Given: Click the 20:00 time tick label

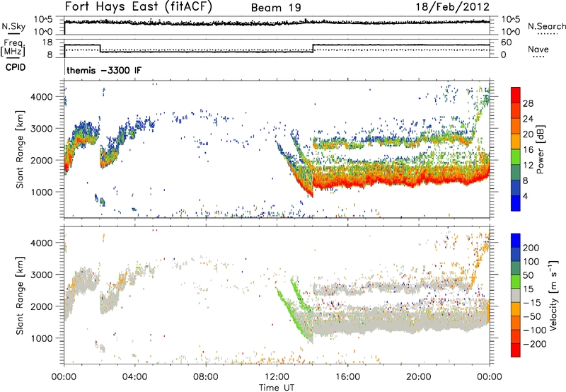Looking at the screenshot, I should pyautogui.click(x=418, y=377).
